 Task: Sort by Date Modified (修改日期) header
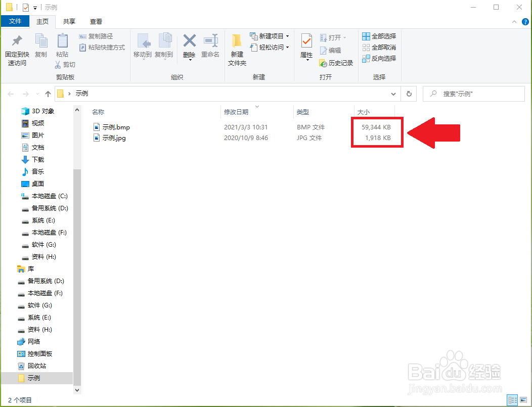pyautogui.click(x=236, y=112)
